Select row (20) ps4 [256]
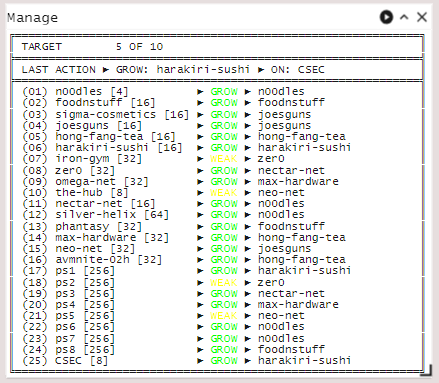Viewport: 439px width, 383px height. (x=187, y=304)
